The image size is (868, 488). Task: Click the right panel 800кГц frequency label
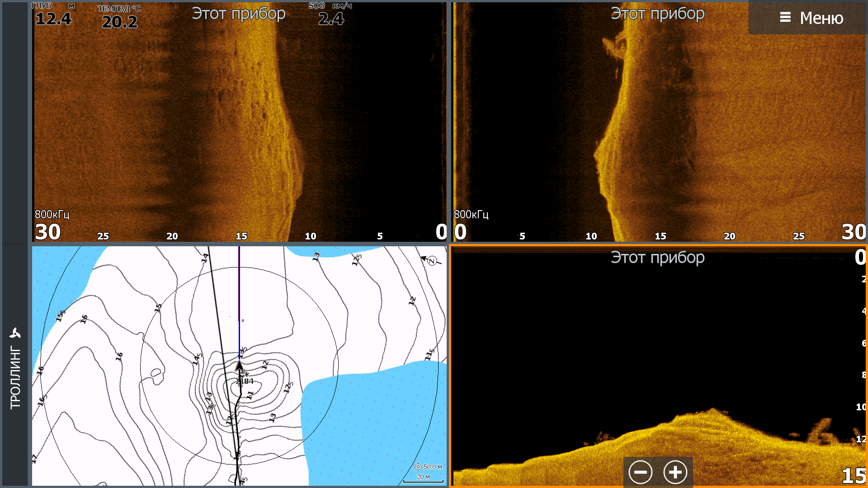coord(471,214)
